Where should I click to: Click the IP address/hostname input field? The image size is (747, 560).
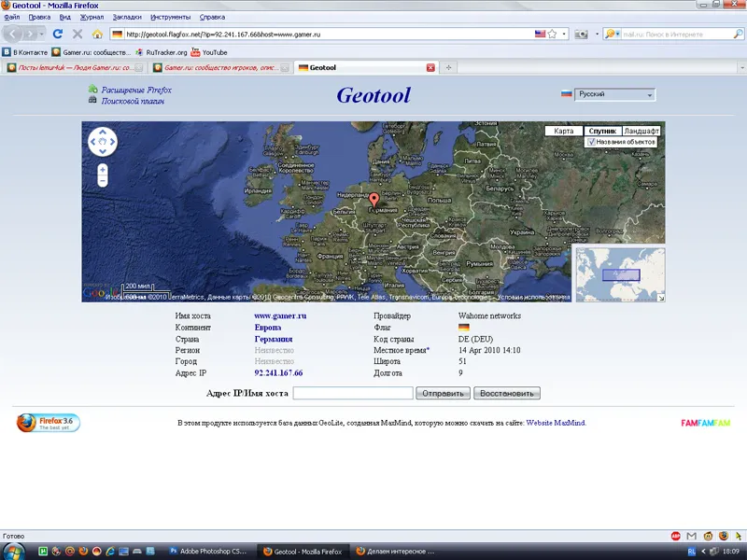point(352,393)
